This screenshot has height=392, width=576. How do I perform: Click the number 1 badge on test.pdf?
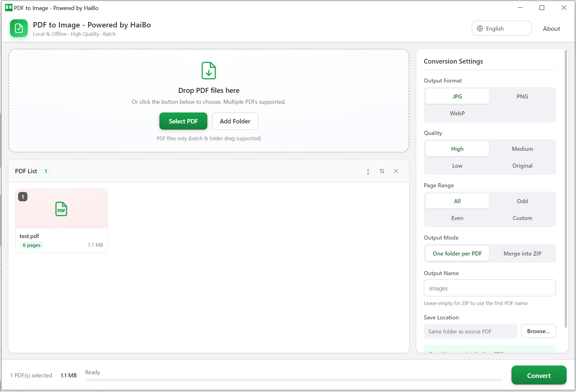[23, 197]
